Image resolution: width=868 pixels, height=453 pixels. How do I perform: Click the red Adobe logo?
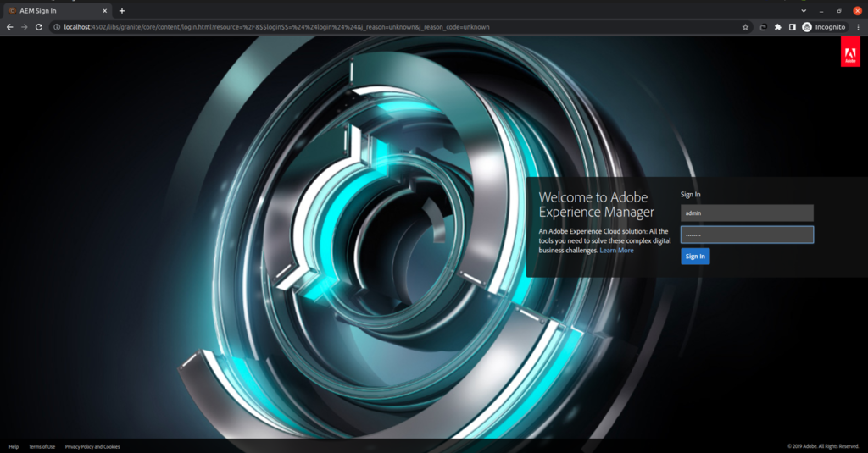point(850,52)
